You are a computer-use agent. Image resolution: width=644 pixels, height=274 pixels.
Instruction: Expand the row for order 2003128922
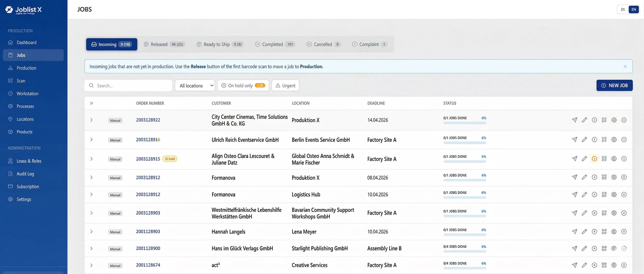92,120
